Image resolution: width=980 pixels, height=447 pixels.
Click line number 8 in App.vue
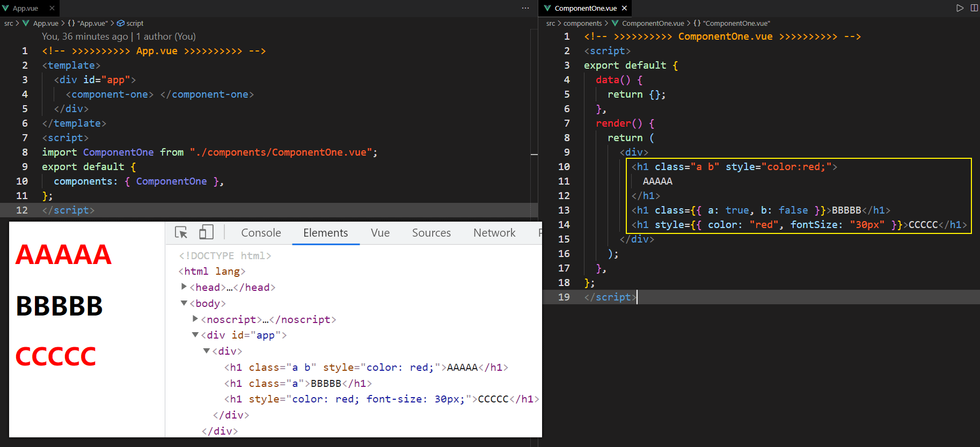[25, 152]
